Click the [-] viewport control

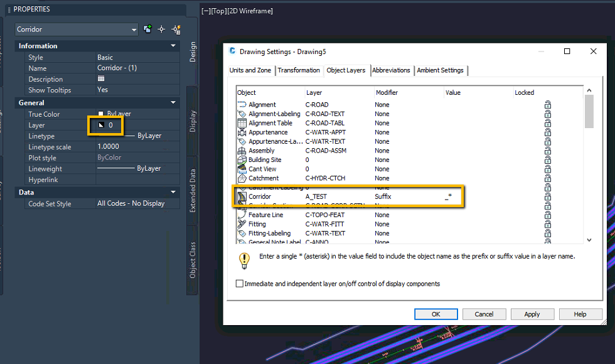click(x=206, y=11)
